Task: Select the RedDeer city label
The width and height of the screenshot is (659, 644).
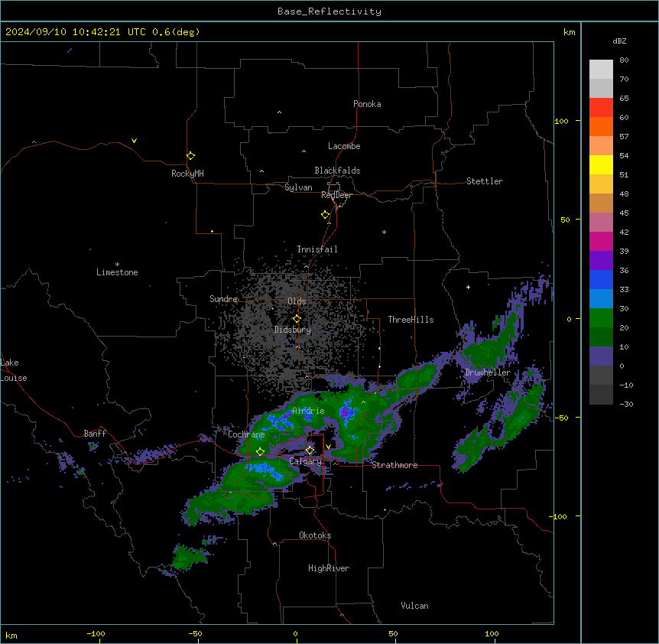Action: click(336, 195)
